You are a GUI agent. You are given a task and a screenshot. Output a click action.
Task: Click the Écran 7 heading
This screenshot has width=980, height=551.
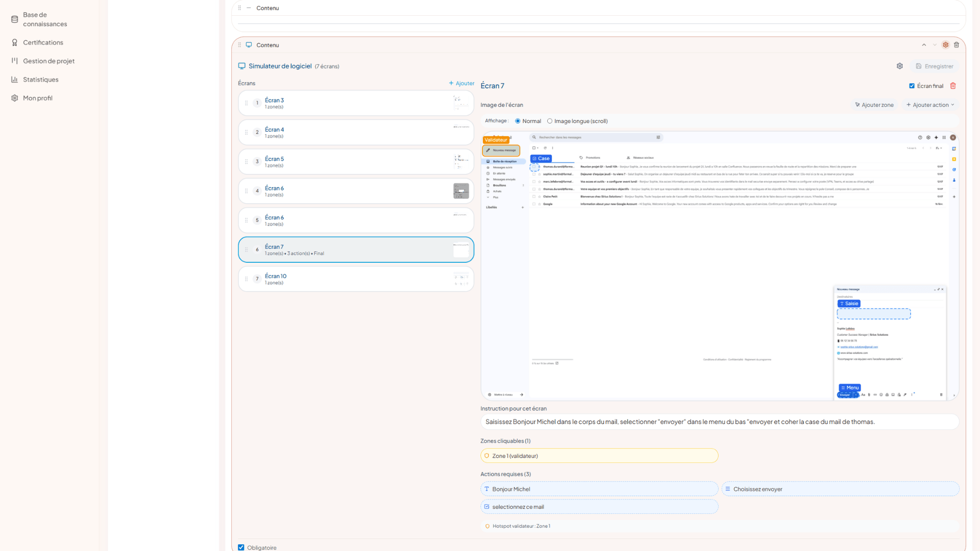tap(492, 86)
